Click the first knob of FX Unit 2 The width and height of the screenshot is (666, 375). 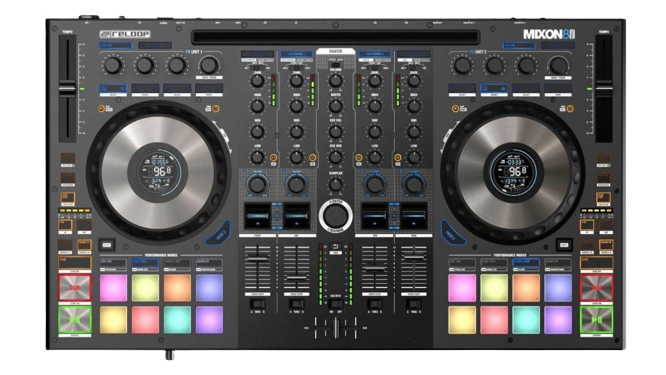(462, 65)
